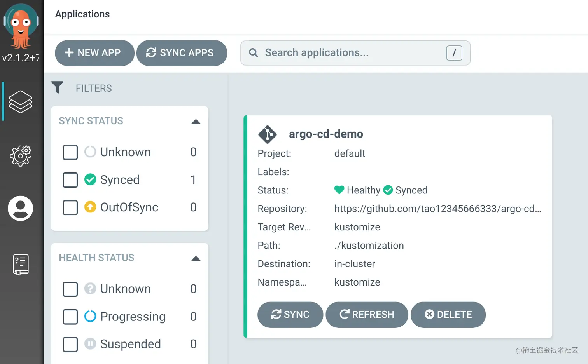Collapse the Sync Status filter section
588x364 pixels.
(196, 122)
